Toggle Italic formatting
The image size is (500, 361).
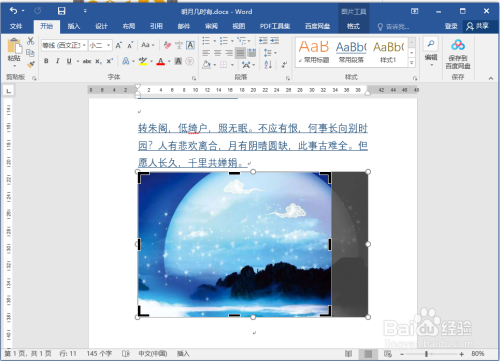click(58, 61)
